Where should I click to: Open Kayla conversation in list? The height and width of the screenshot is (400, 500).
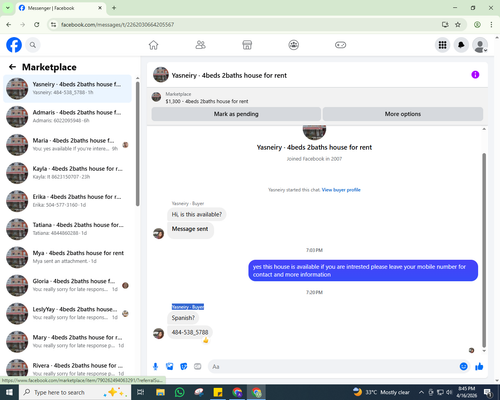point(67,173)
